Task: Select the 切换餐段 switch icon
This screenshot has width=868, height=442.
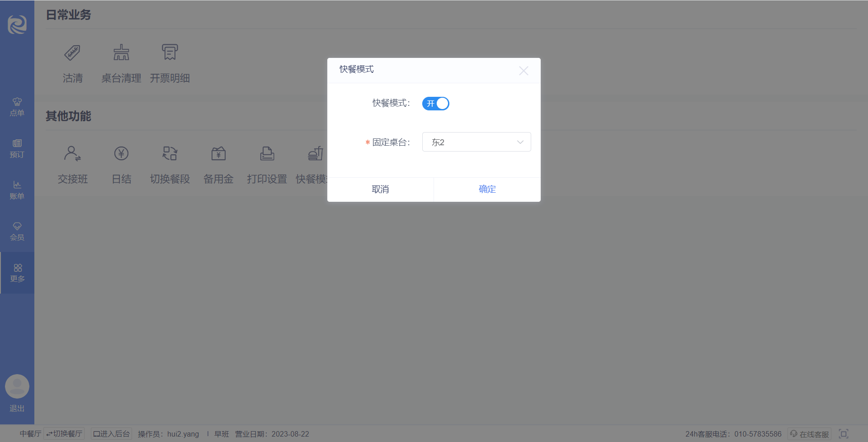Action: pyautogui.click(x=170, y=153)
